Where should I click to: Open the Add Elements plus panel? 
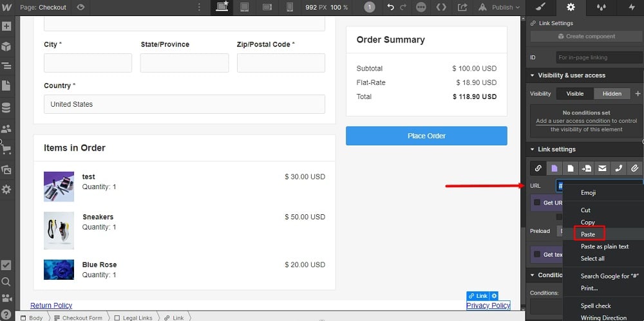pos(6,26)
